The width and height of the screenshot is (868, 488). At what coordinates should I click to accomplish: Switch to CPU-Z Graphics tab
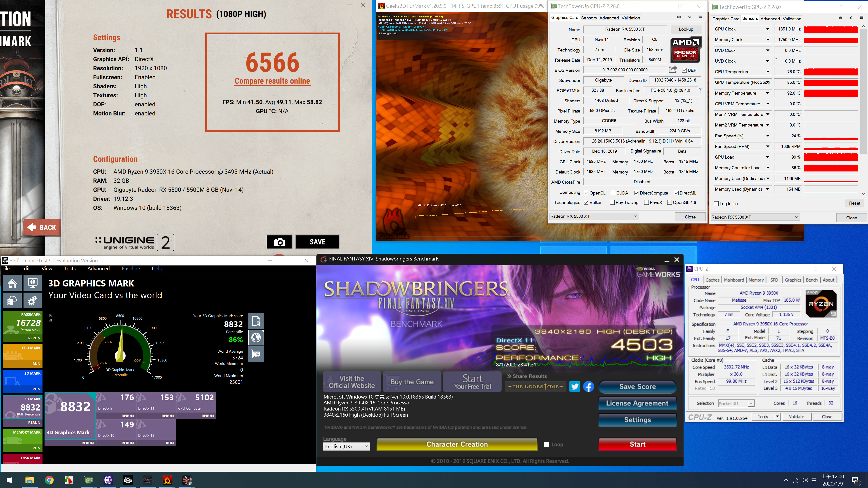(x=793, y=280)
